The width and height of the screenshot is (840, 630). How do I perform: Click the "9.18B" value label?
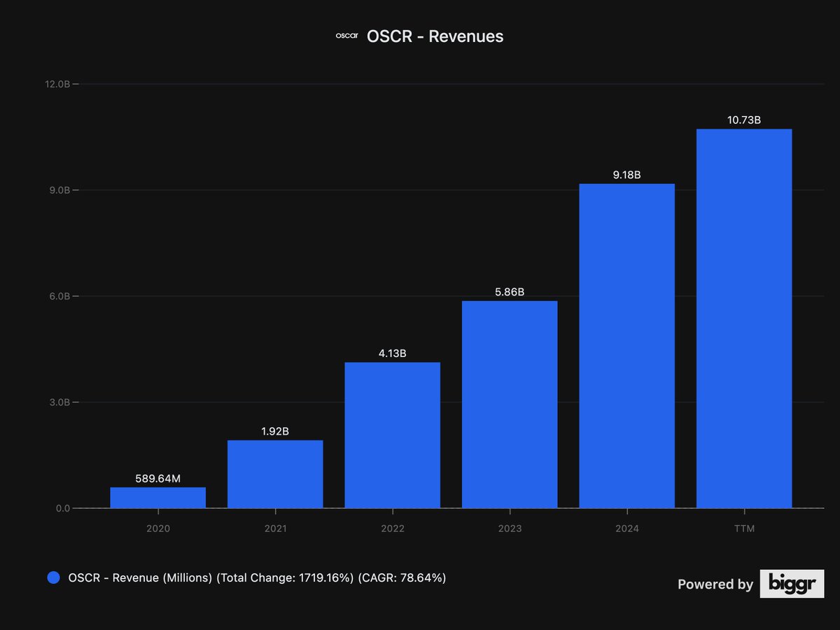[626, 175]
